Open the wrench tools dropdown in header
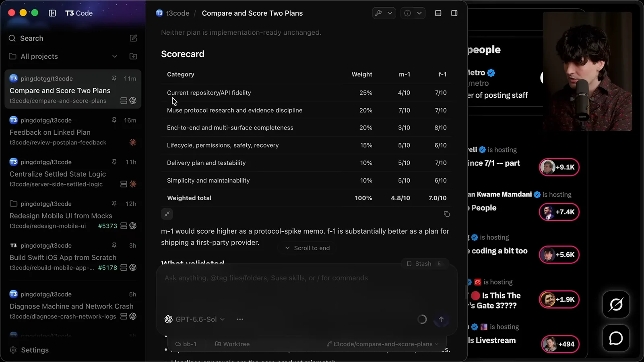This screenshot has height=362, width=644. [384, 13]
